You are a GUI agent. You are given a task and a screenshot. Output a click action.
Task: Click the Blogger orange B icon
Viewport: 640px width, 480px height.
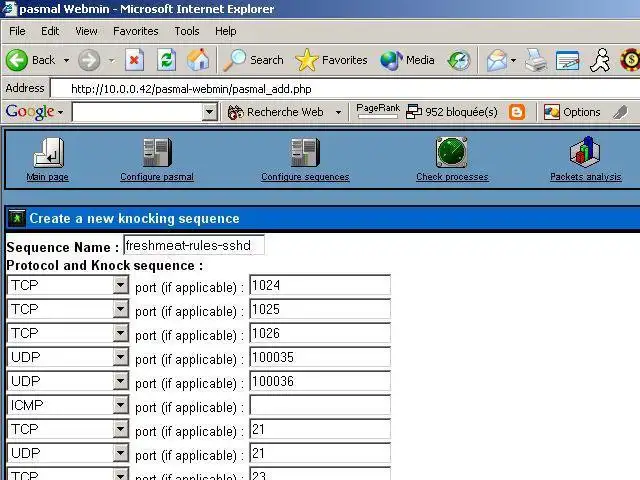point(517,112)
